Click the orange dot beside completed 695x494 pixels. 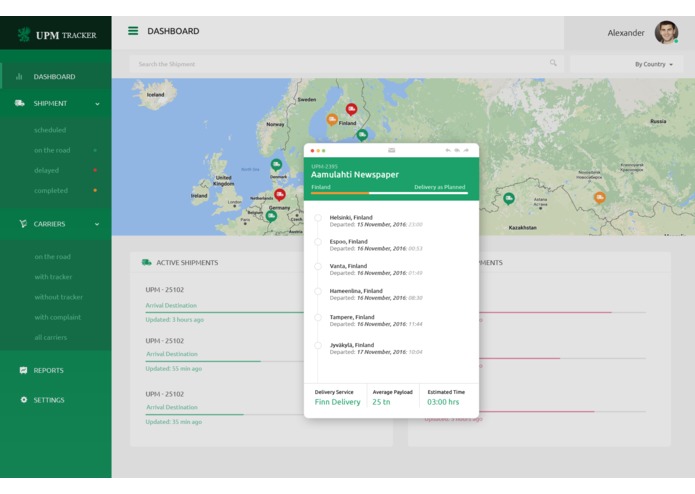95,191
